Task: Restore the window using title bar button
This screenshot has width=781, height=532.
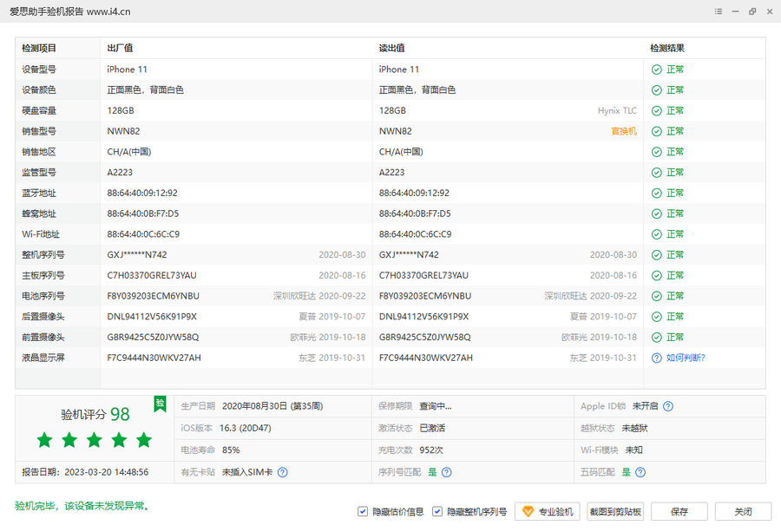Action: click(751, 11)
